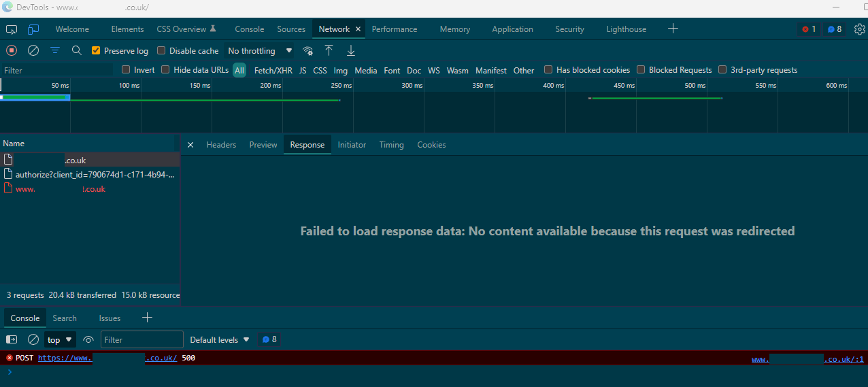This screenshot has height=387, width=868.
Task: Filter requests by CSS type
Action: coord(320,70)
